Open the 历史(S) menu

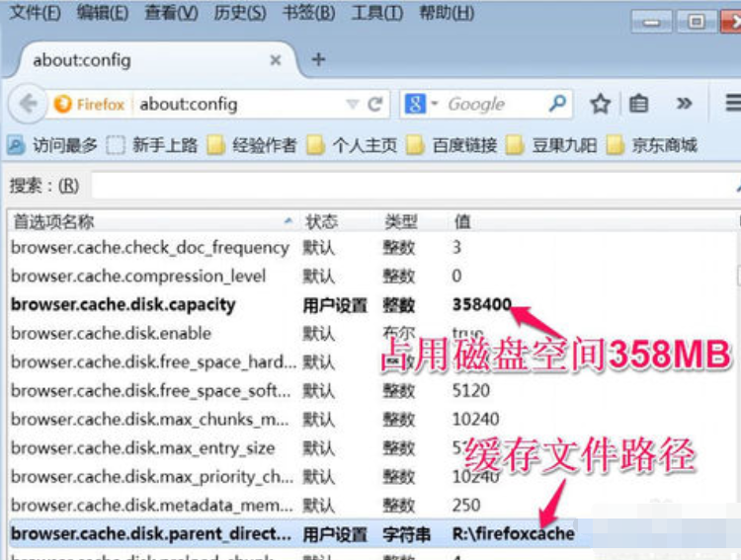240,12
